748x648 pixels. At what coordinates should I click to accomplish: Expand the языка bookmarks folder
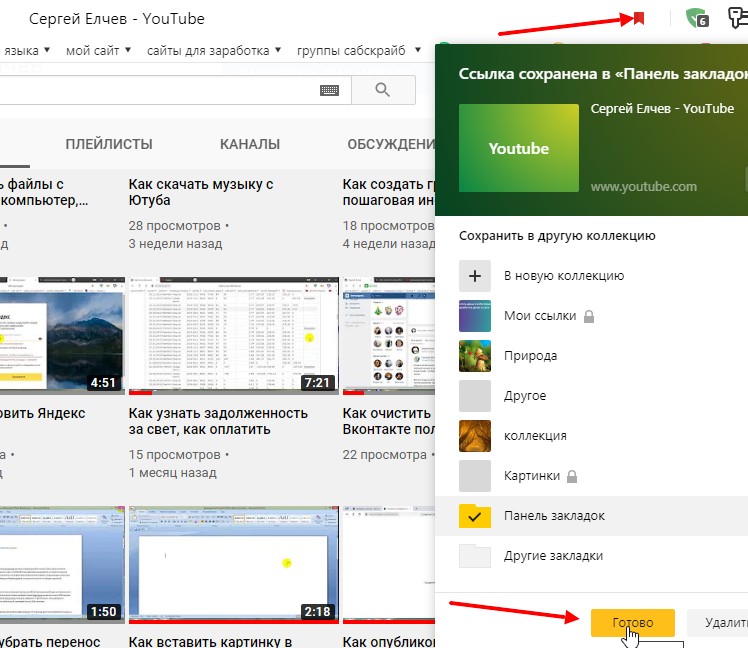tap(25, 51)
